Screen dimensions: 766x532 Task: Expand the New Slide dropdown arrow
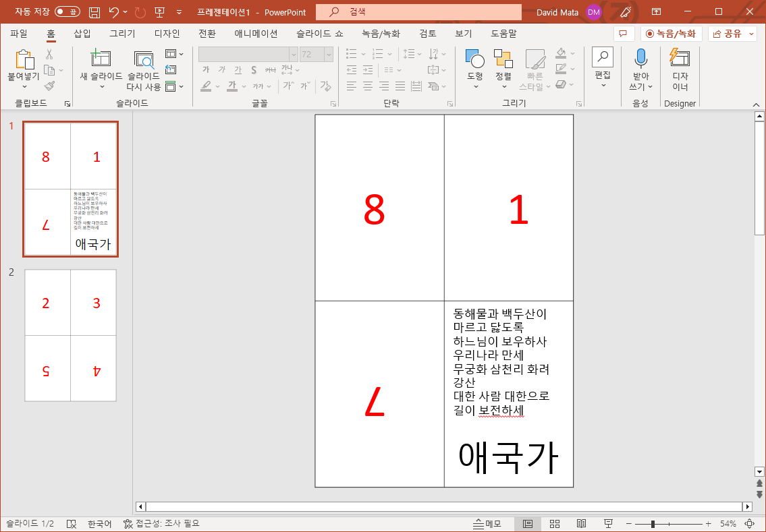(x=102, y=87)
